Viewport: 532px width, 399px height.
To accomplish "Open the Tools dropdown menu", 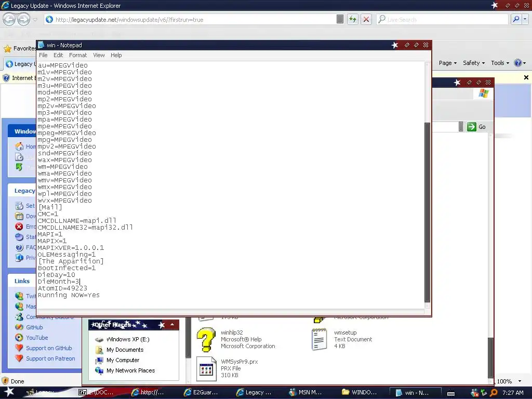I will [500, 63].
